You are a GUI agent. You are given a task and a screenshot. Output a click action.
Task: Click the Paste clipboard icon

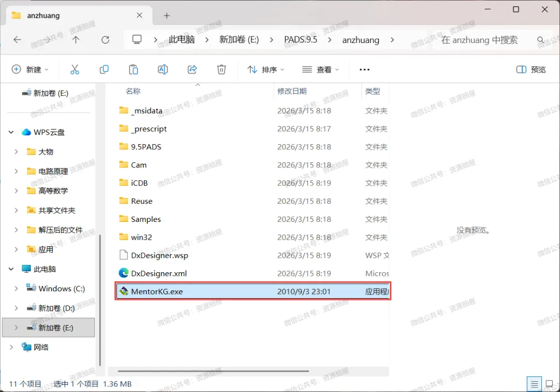point(133,69)
